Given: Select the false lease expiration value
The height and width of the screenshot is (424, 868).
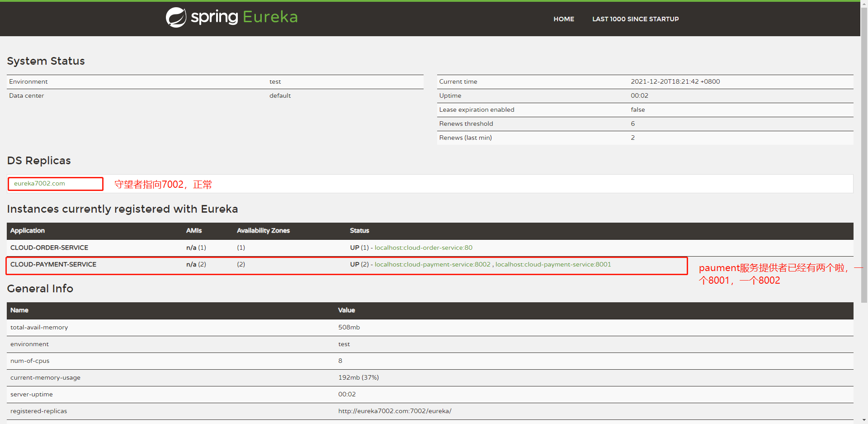Looking at the screenshot, I should coord(637,110).
